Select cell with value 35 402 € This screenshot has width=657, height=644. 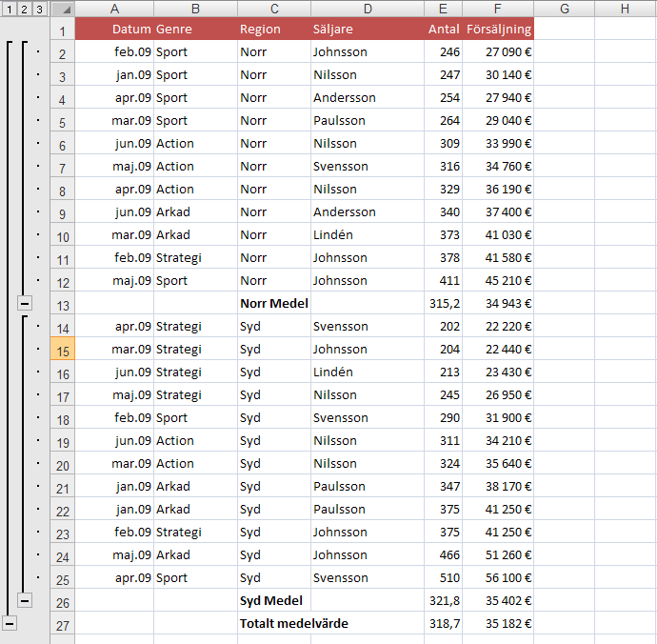[498, 600]
